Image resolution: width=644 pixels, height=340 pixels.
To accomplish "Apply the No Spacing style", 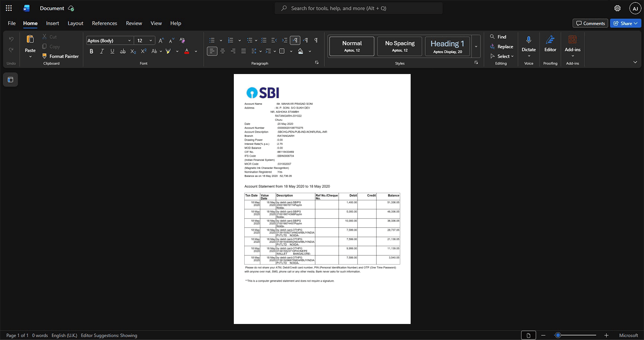I will 400,46.
